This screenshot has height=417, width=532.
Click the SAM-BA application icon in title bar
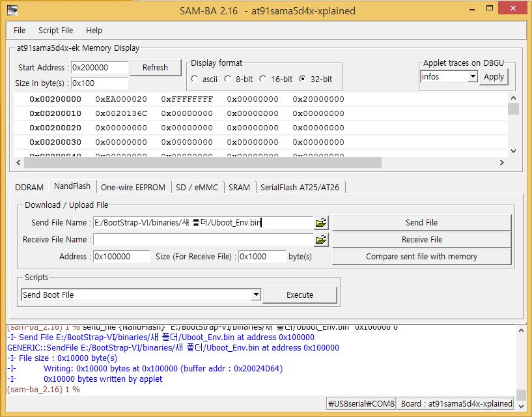[12, 10]
